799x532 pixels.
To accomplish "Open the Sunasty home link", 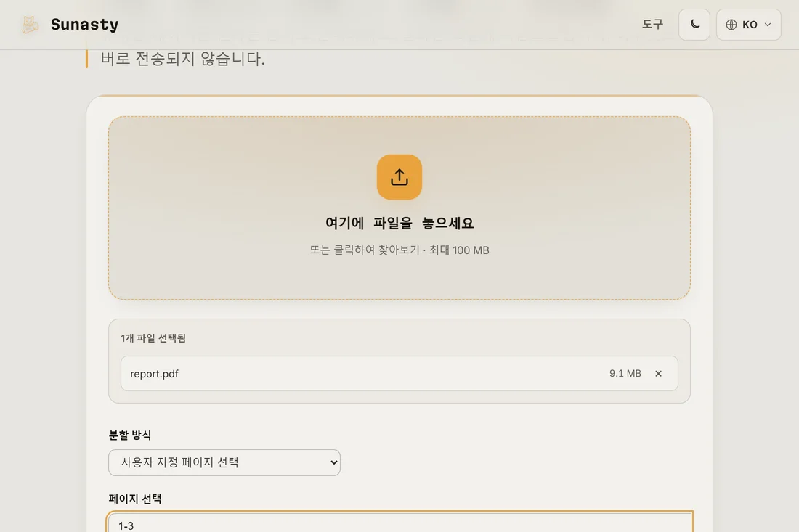I will (70, 25).
